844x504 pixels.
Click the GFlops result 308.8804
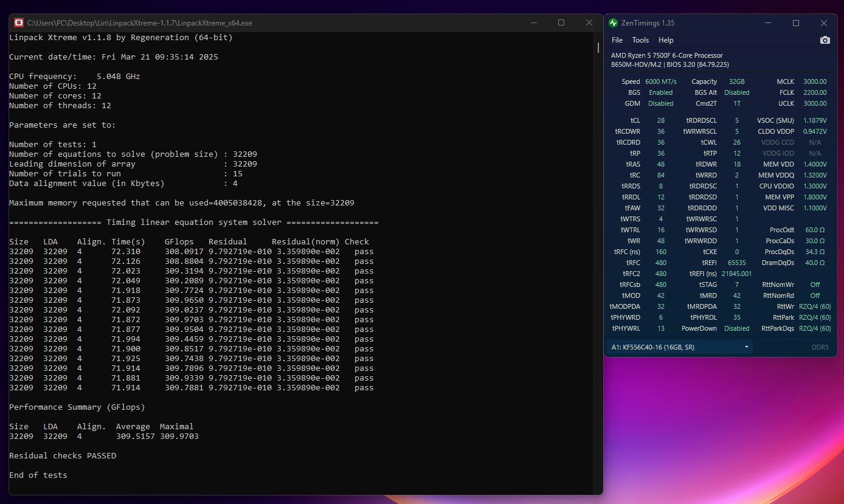[x=184, y=261]
